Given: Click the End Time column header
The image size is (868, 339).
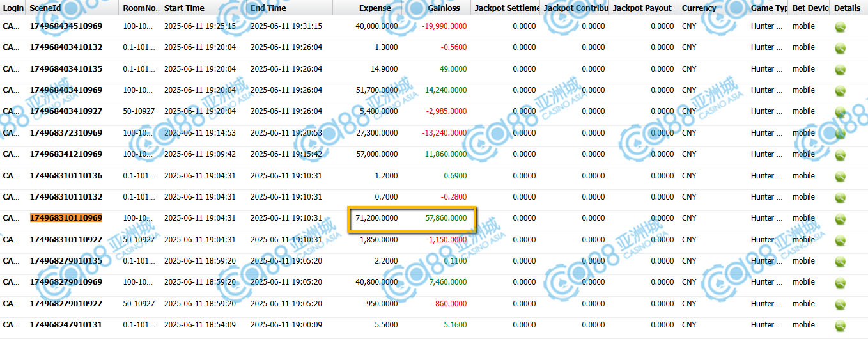Looking at the screenshot, I should pos(268,8).
